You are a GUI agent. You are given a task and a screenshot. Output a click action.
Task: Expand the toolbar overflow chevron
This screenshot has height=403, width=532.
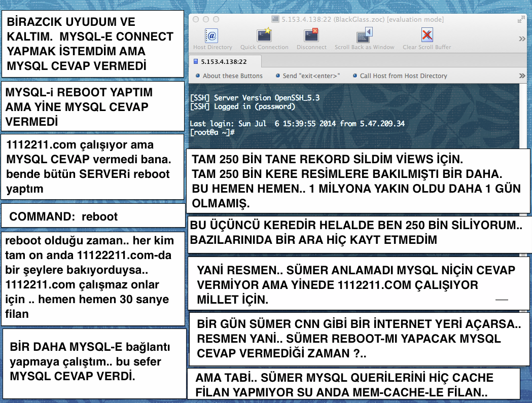[x=522, y=39]
